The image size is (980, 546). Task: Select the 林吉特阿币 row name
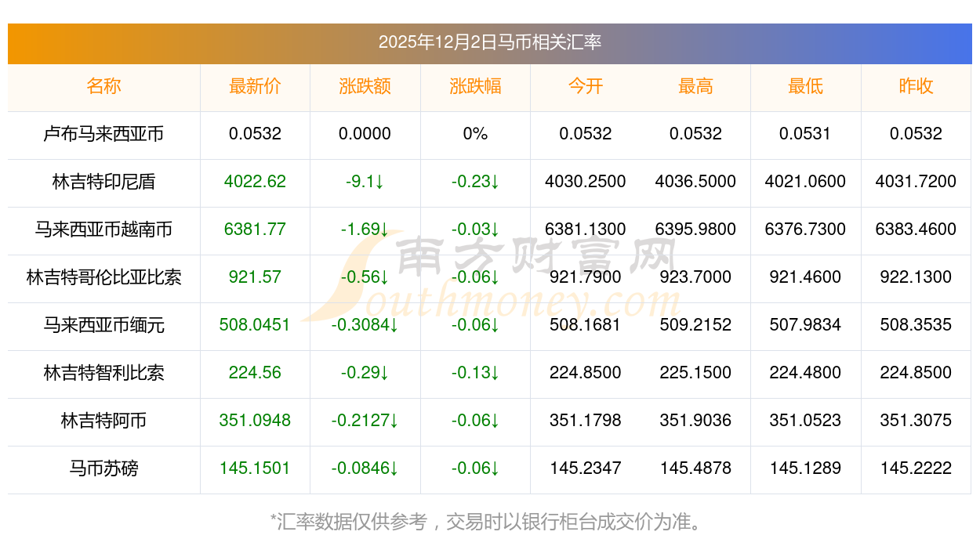point(104,421)
